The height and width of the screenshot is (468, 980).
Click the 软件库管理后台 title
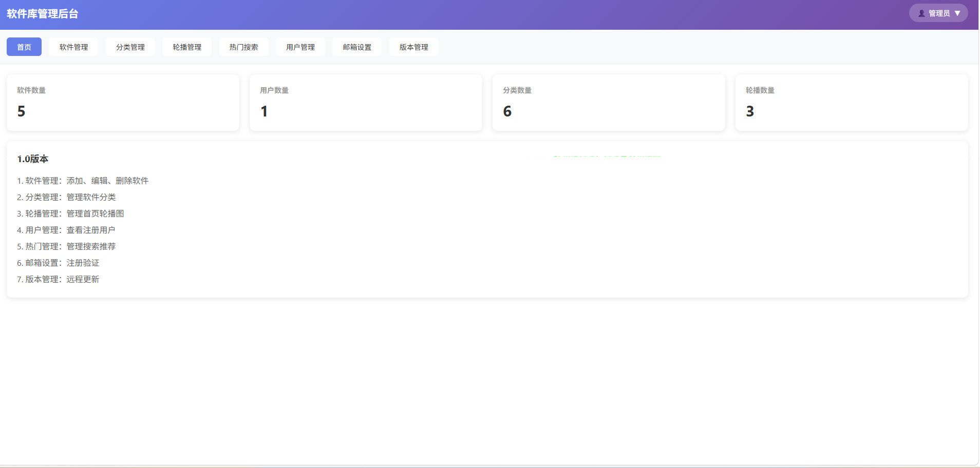click(41, 13)
